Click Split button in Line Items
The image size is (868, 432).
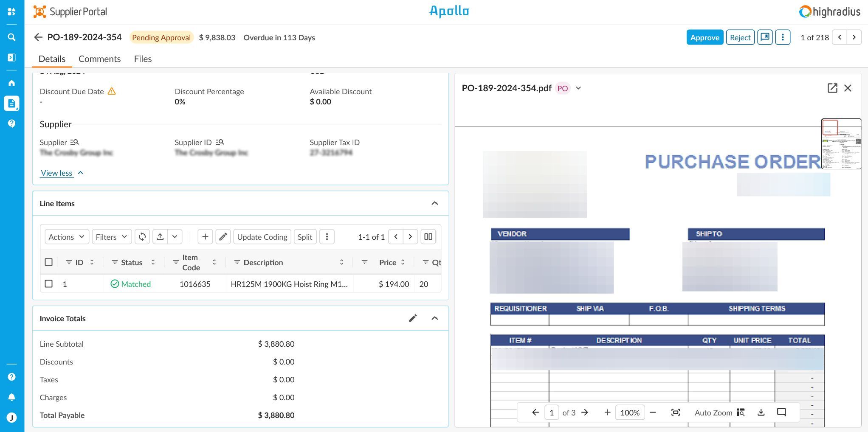pos(305,237)
